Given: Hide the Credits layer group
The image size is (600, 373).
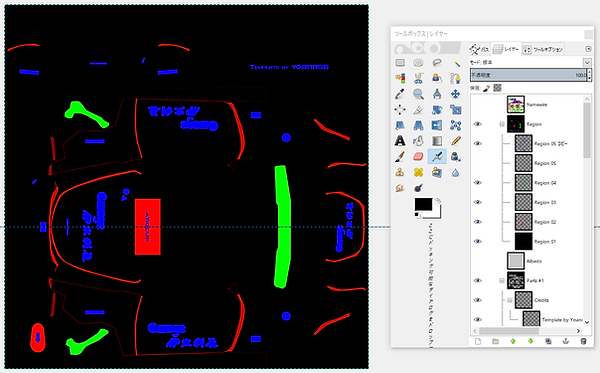Looking at the screenshot, I should tap(477, 300).
